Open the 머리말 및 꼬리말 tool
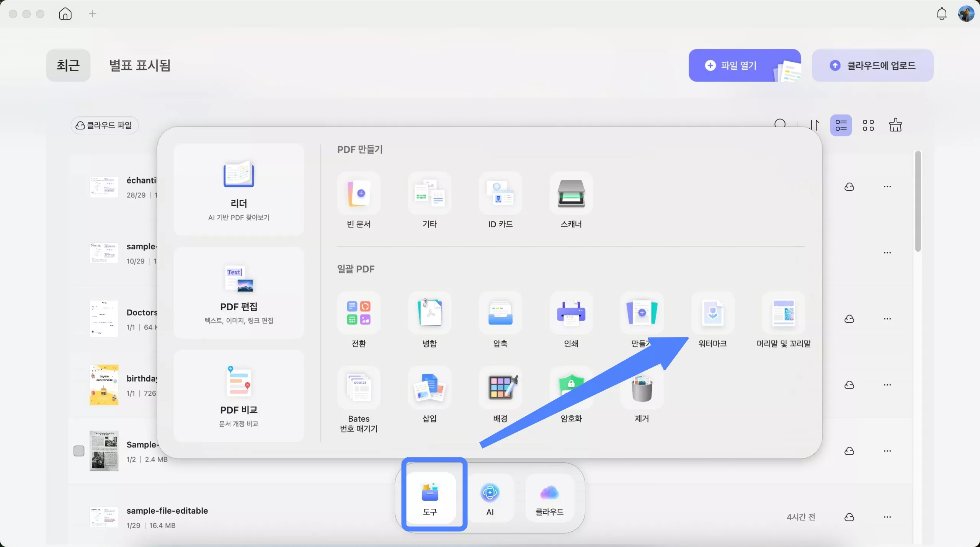Screen dimensions: 980x547 point(783,313)
